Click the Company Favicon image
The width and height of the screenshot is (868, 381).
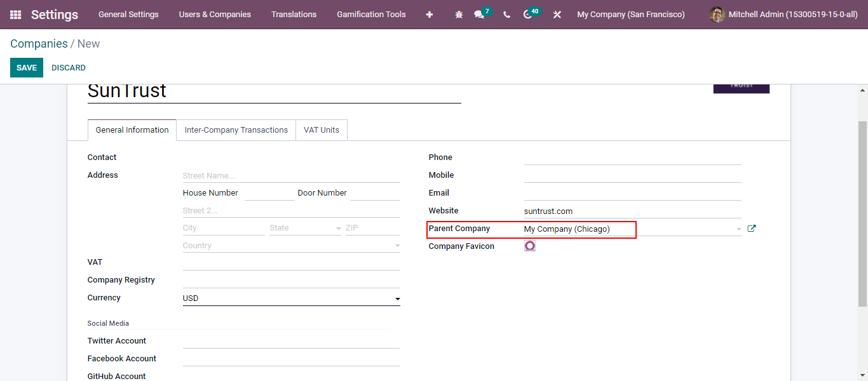[530, 246]
